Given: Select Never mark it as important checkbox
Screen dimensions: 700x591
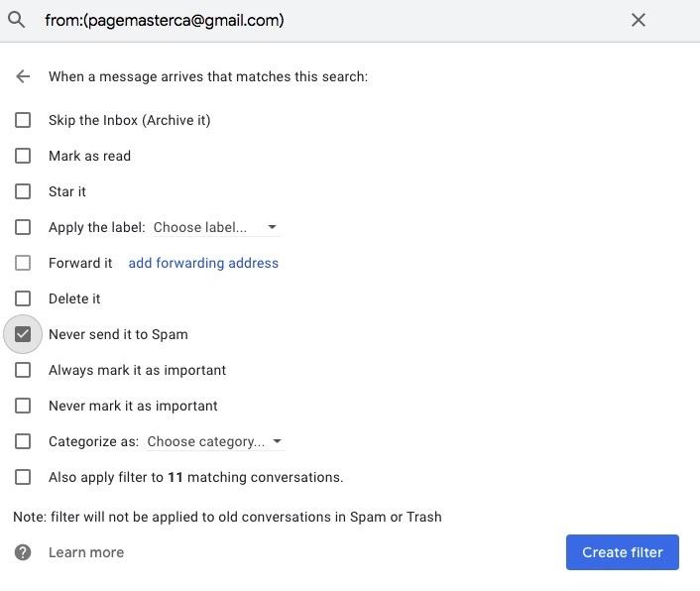Looking at the screenshot, I should point(23,406).
